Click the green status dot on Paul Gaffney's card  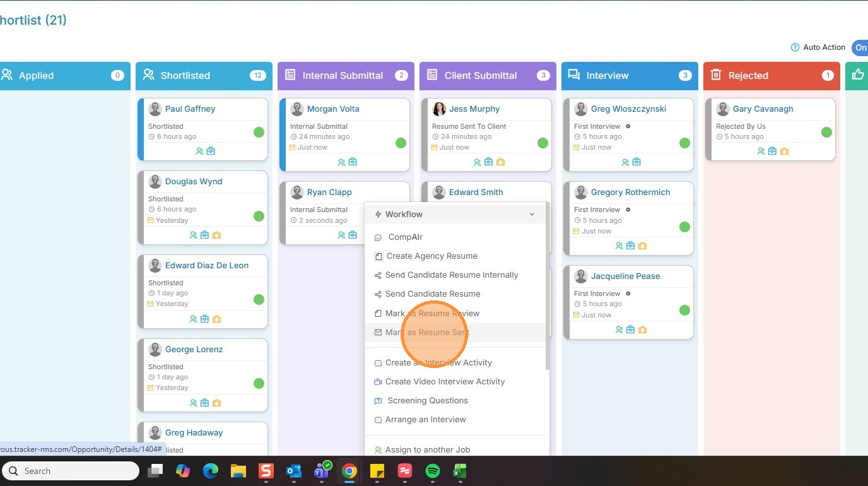click(259, 133)
